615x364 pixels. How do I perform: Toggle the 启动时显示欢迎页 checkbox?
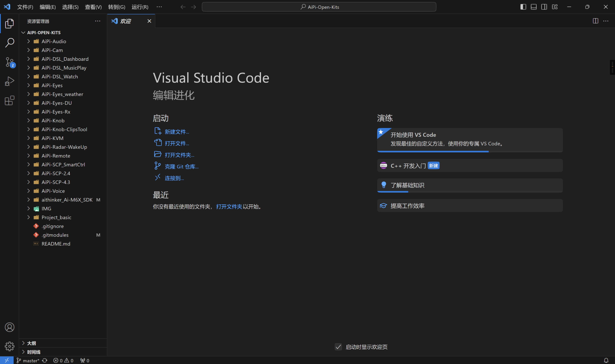[338, 347]
